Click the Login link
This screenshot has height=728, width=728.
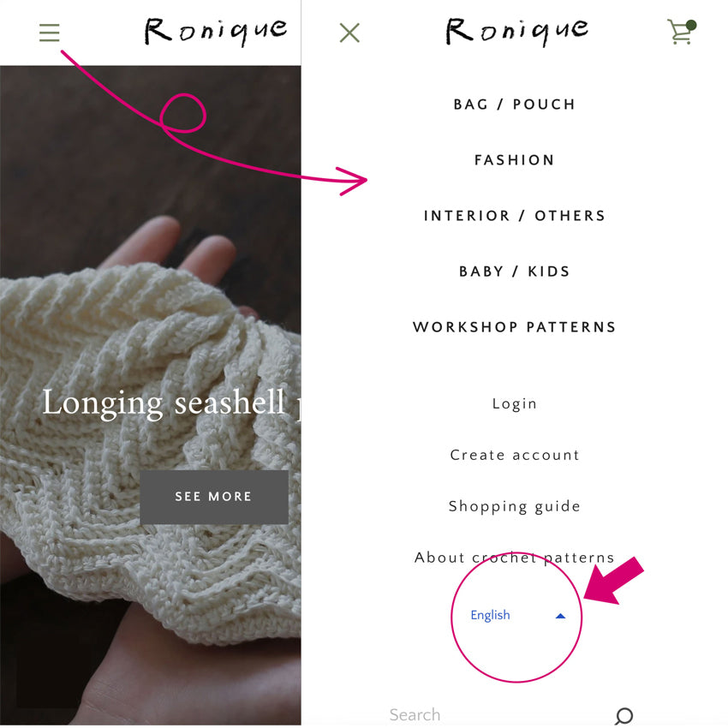[515, 404]
